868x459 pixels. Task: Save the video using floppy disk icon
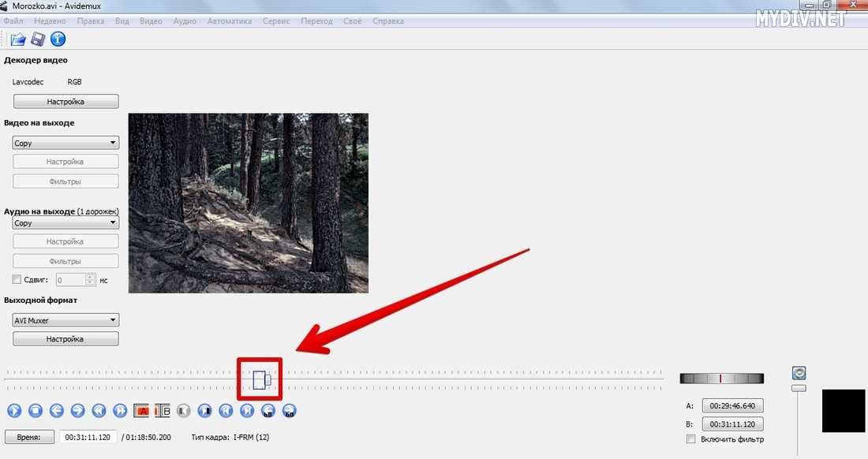pos(38,39)
